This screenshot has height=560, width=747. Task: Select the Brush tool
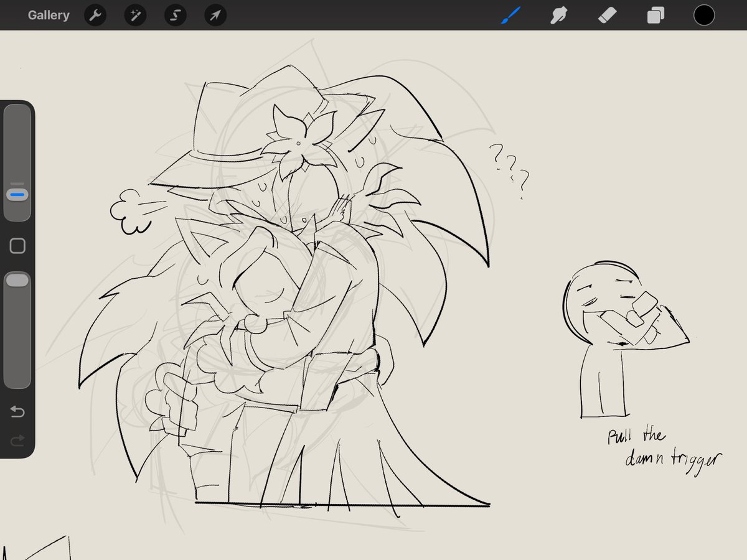(510, 15)
